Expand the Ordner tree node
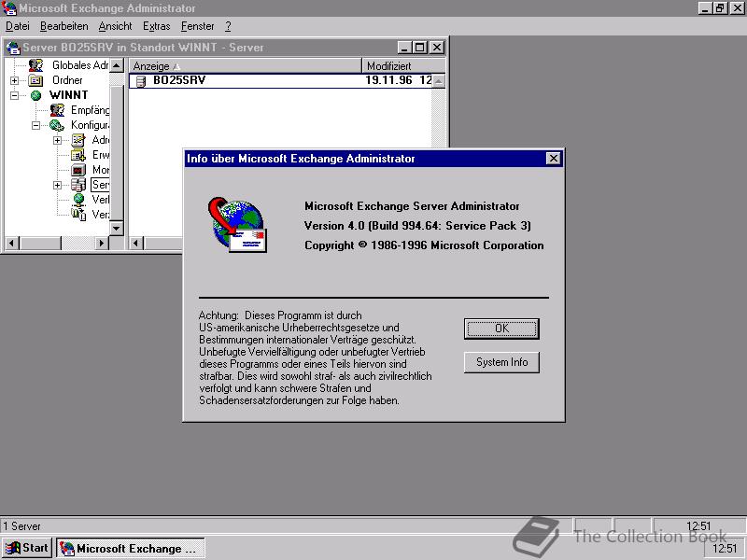The image size is (747, 560). pyautogui.click(x=15, y=81)
